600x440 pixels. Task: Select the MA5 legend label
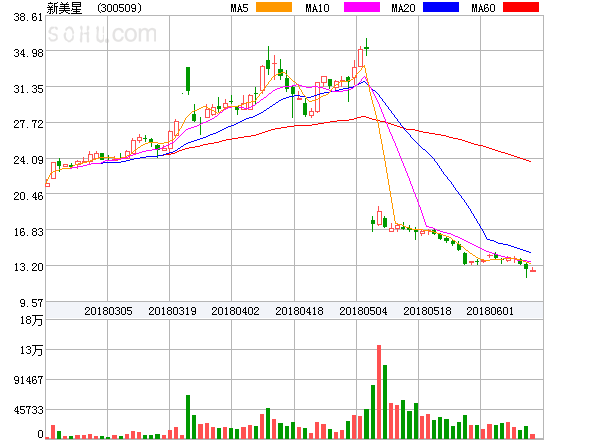point(239,8)
